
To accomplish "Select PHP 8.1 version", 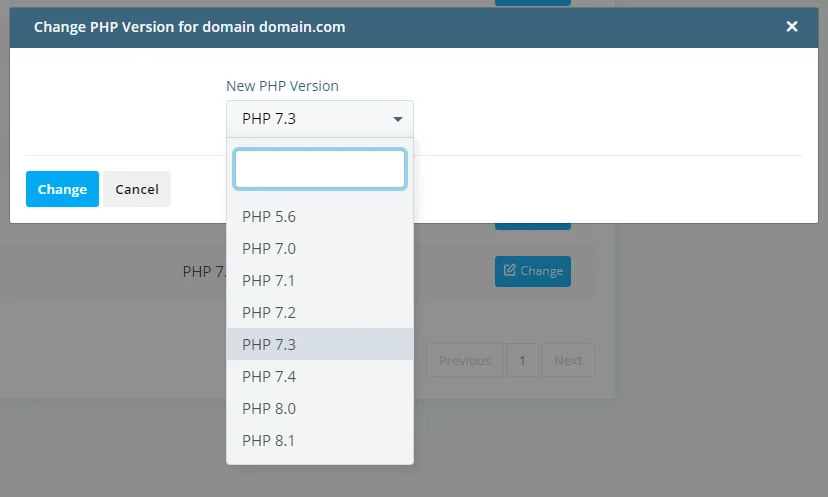I will pos(319,440).
